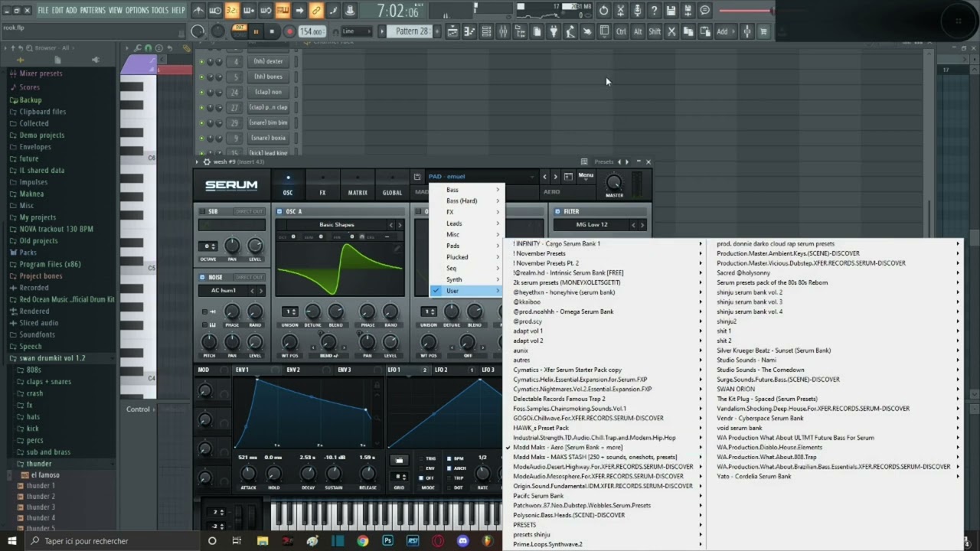Screen dimensions: 980x551
Task: Click the Presets label in plugin title bar
Action: click(x=603, y=162)
